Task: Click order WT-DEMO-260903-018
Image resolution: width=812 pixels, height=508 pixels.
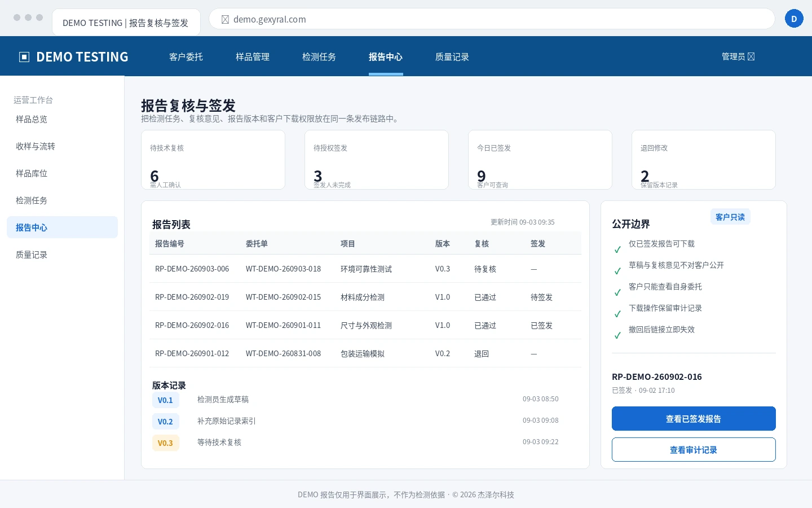Action: tap(283, 269)
